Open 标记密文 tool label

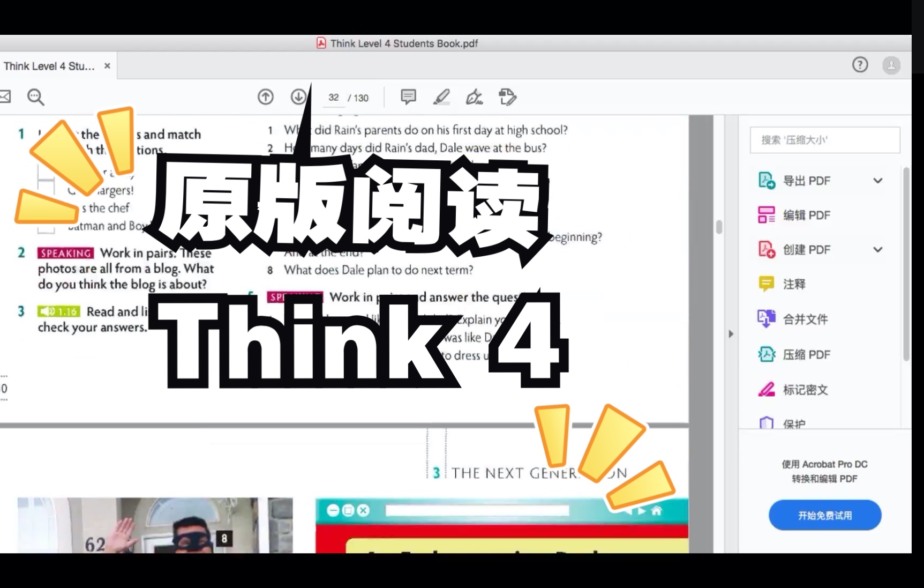(x=806, y=390)
